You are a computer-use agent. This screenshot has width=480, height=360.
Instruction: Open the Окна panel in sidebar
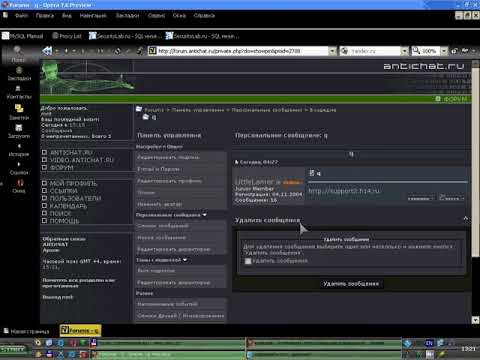tap(19, 187)
